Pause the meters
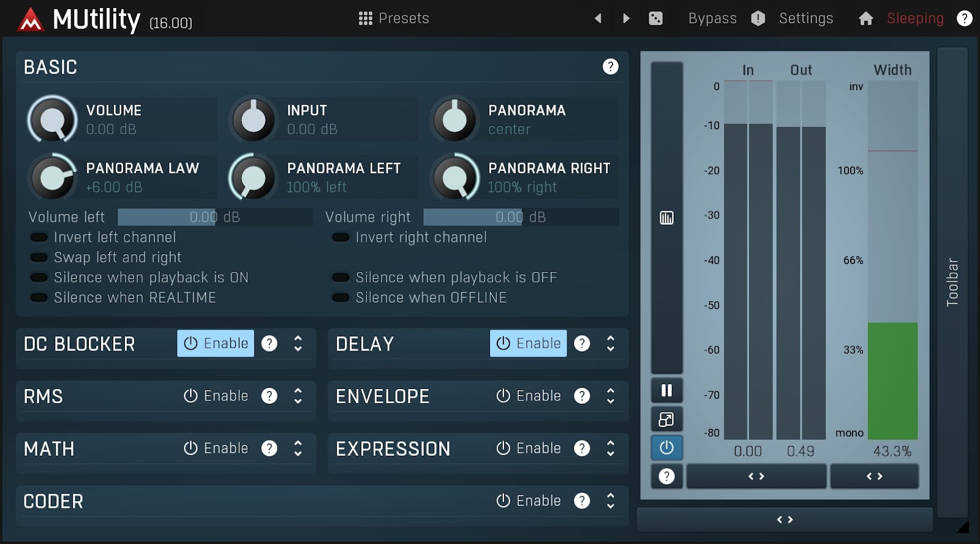The height and width of the screenshot is (544, 980). coord(666,390)
